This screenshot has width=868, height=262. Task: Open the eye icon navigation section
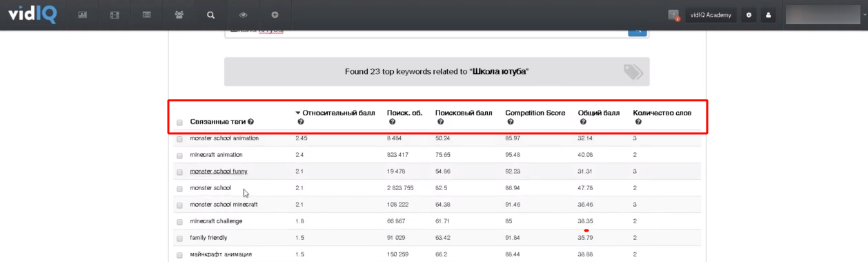tap(243, 15)
